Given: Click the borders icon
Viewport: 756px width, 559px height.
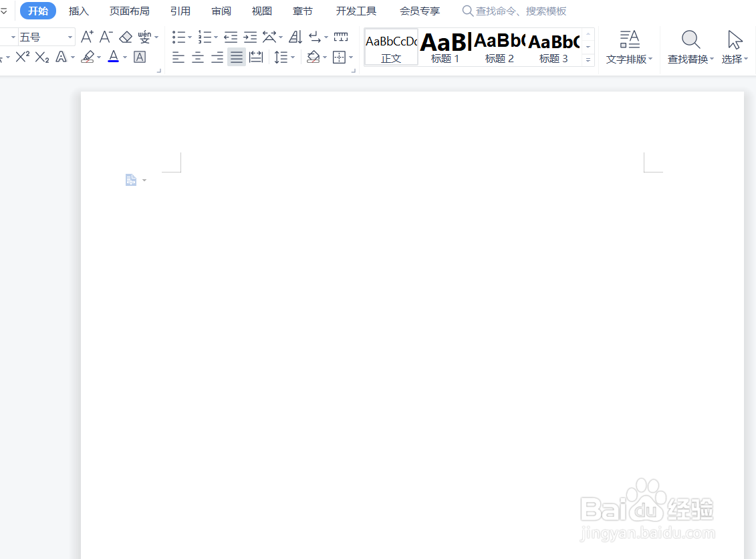Looking at the screenshot, I should pos(340,58).
